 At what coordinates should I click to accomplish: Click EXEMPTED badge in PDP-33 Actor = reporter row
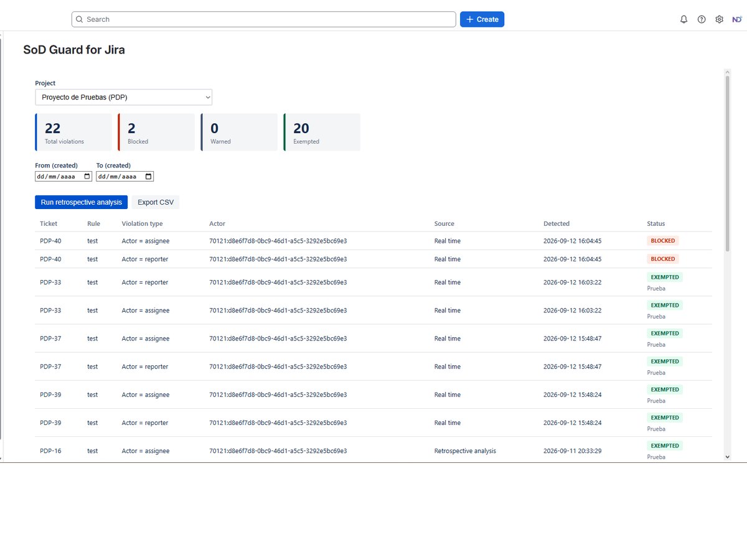[x=665, y=277]
